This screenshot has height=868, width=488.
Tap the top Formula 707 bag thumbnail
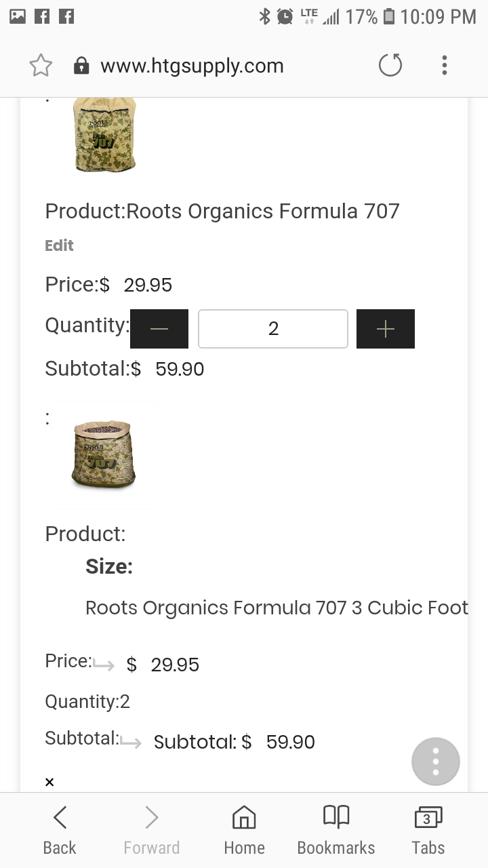(x=104, y=134)
